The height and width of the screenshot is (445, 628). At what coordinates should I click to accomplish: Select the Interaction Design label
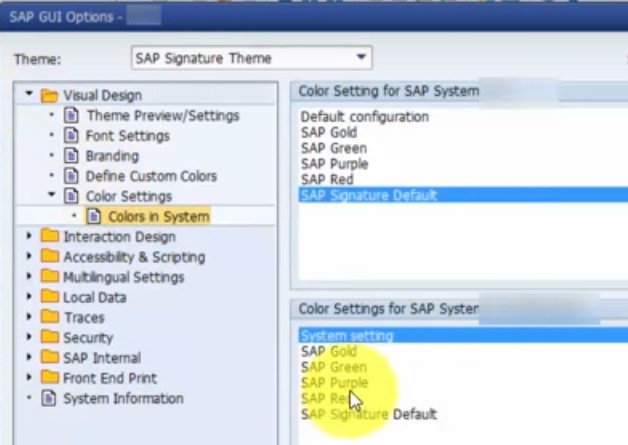119,237
